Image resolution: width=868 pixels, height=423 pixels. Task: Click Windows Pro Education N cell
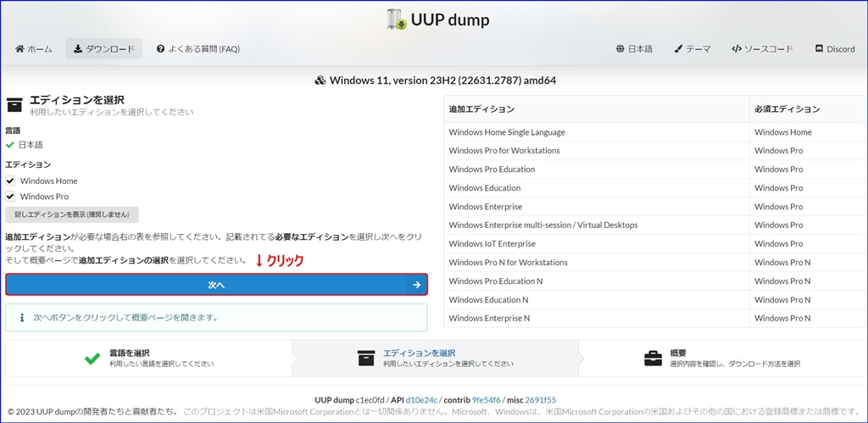(597, 281)
